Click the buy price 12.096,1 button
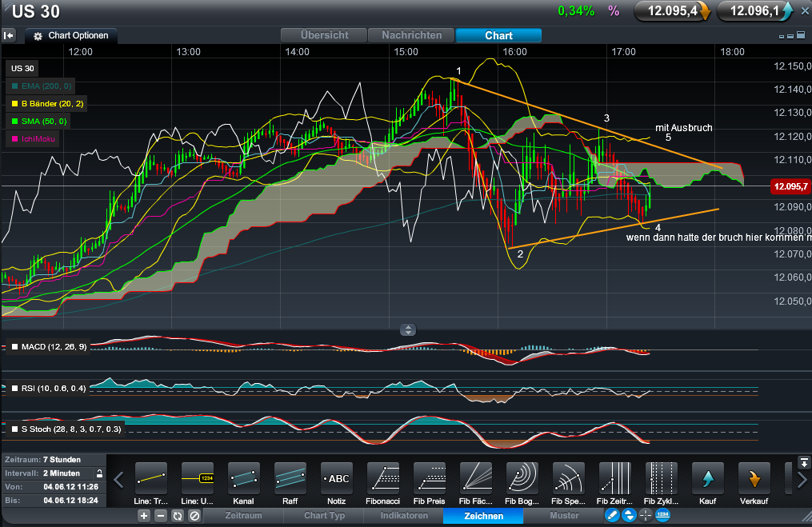 755,11
